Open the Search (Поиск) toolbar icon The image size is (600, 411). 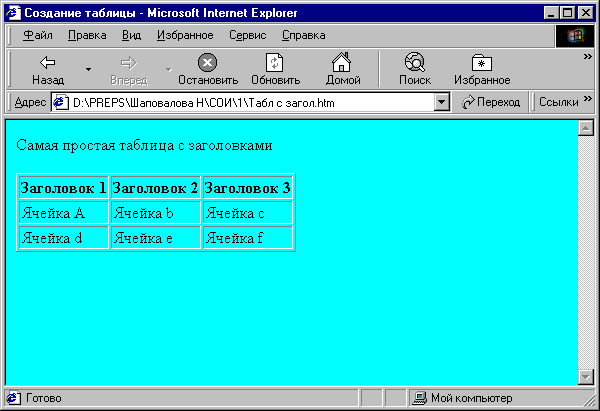click(x=415, y=62)
